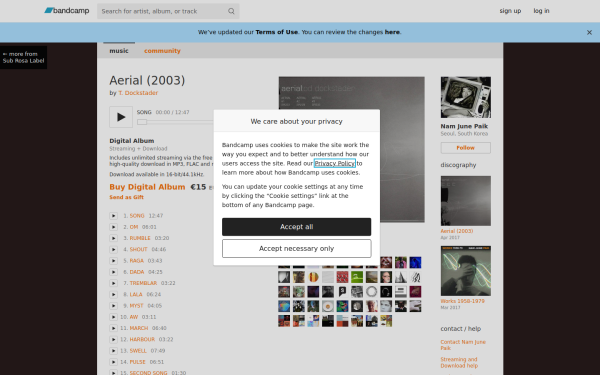Click log in link
600x375 pixels.
click(x=541, y=11)
